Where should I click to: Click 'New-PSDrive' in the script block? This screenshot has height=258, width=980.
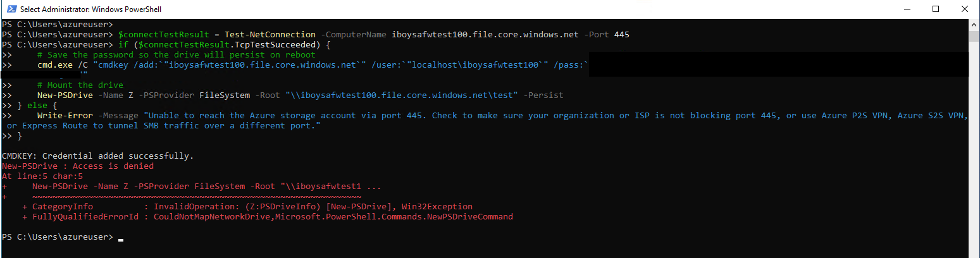[65, 95]
